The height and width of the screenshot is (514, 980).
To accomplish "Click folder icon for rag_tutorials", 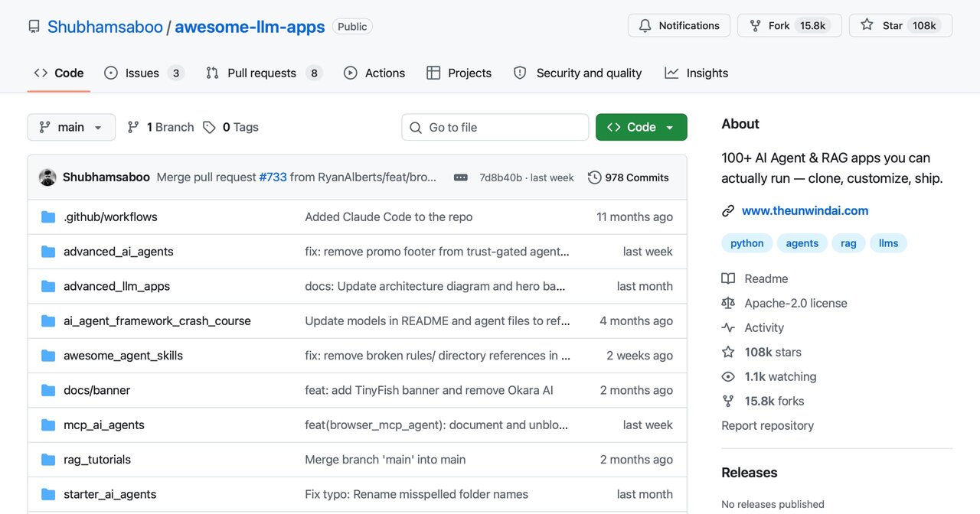I will (x=48, y=460).
